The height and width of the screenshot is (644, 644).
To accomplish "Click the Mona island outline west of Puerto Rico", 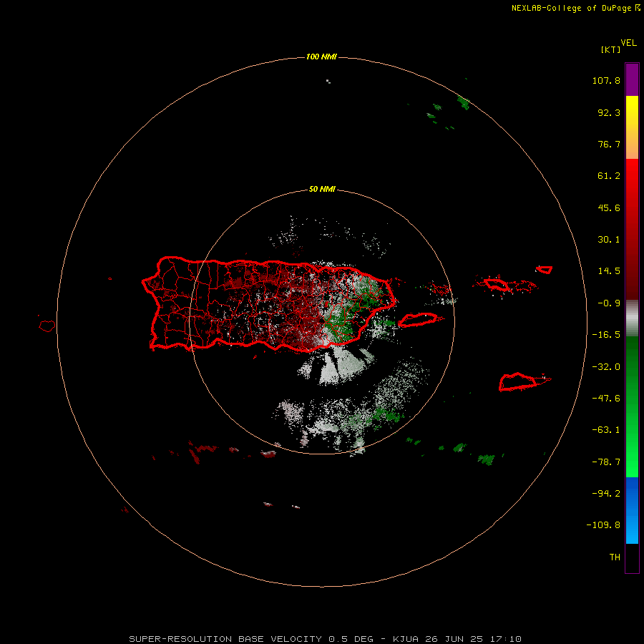I will 47,326.
